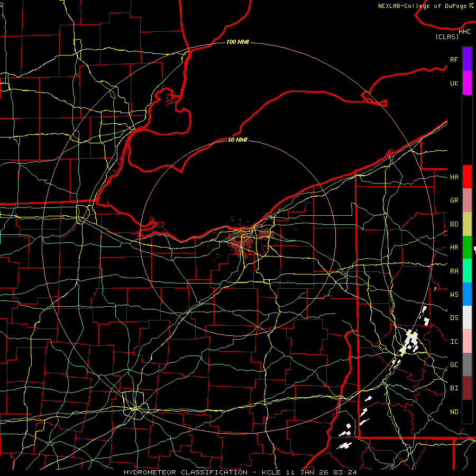Click the ND black legend swatch
Viewport: 476px width, 476px height.
point(467,411)
